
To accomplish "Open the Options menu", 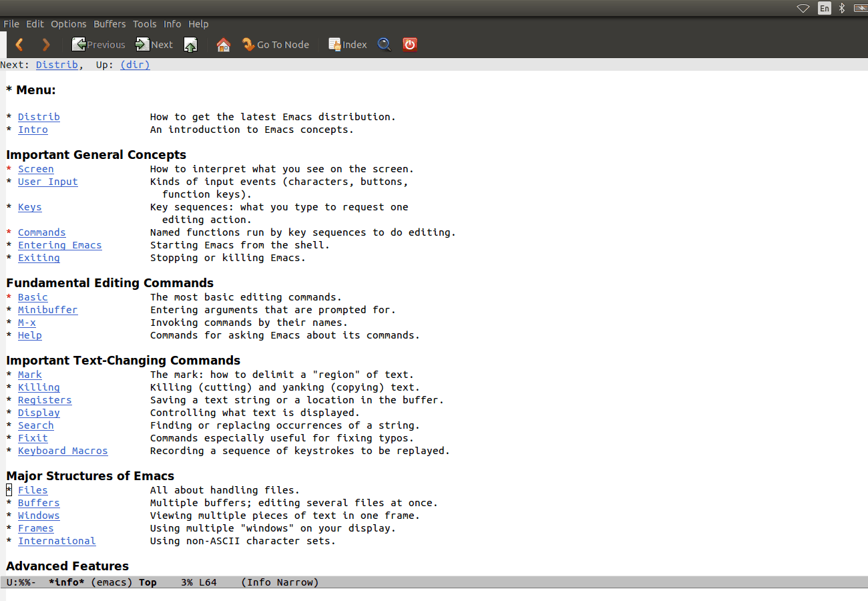I will [x=69, y=24].
